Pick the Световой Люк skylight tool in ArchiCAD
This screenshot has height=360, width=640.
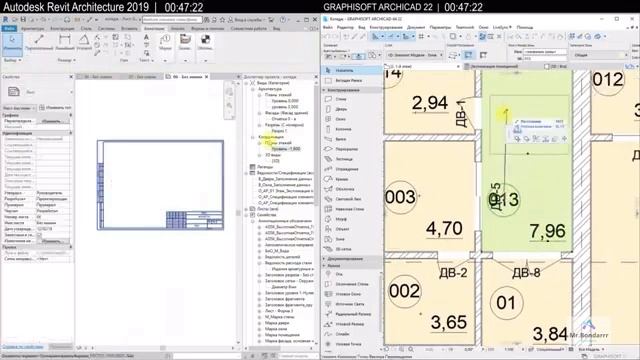coord(352,199)
